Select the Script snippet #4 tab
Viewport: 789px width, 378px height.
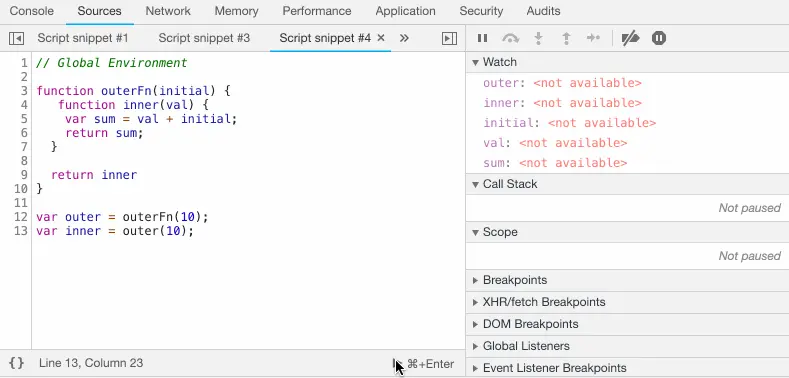pos(325,38)
